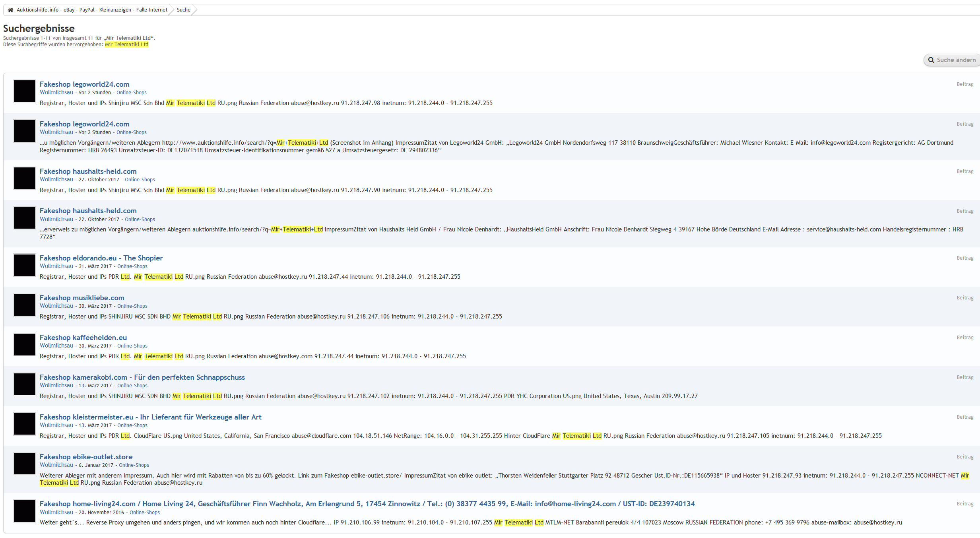The height and width of the screenshot is (538, 980).
Task: Click the Suchergebnisse page heading
Action: pos(39,28)
